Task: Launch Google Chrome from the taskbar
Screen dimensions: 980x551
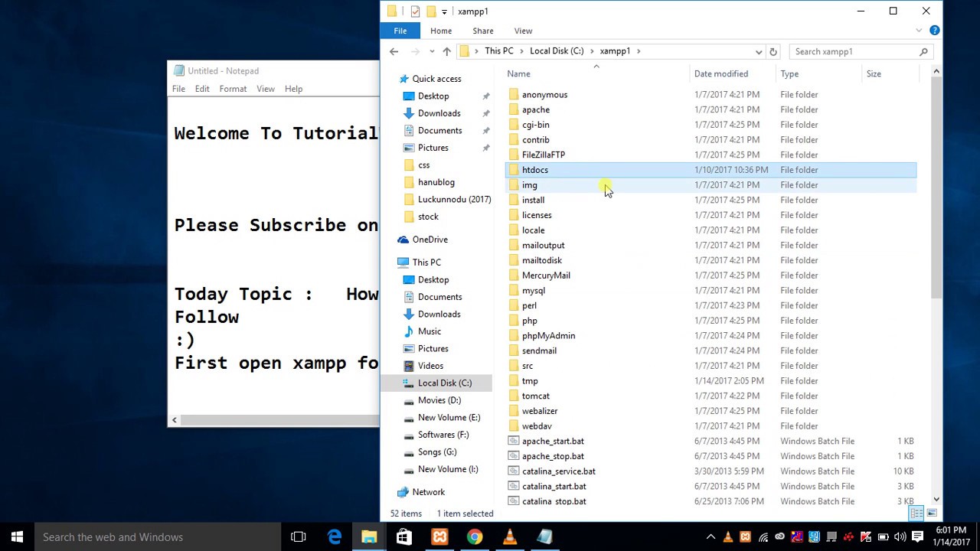Action: [x=475, y=537]
